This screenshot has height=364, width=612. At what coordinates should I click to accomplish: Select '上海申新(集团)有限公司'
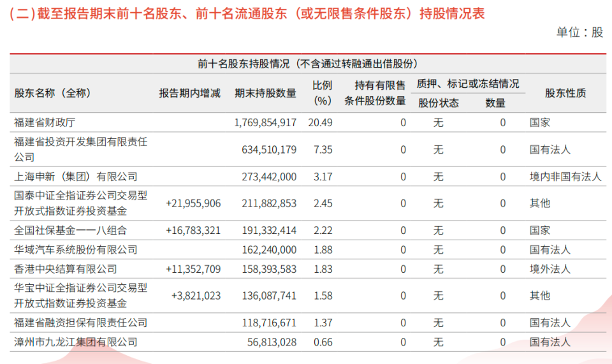[x=76, y=177]
